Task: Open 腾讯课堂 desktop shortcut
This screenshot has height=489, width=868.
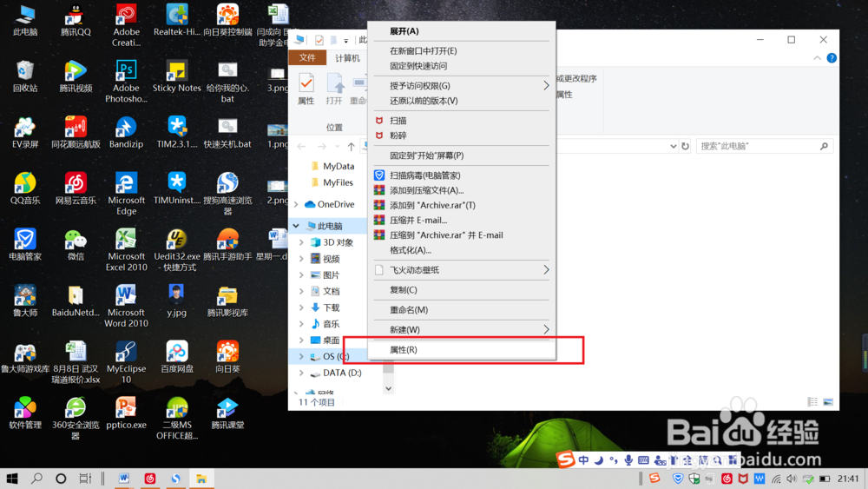Action: tap(227, 413)
